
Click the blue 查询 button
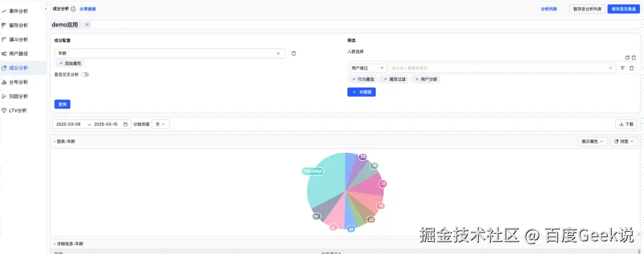tap(62, 105)
